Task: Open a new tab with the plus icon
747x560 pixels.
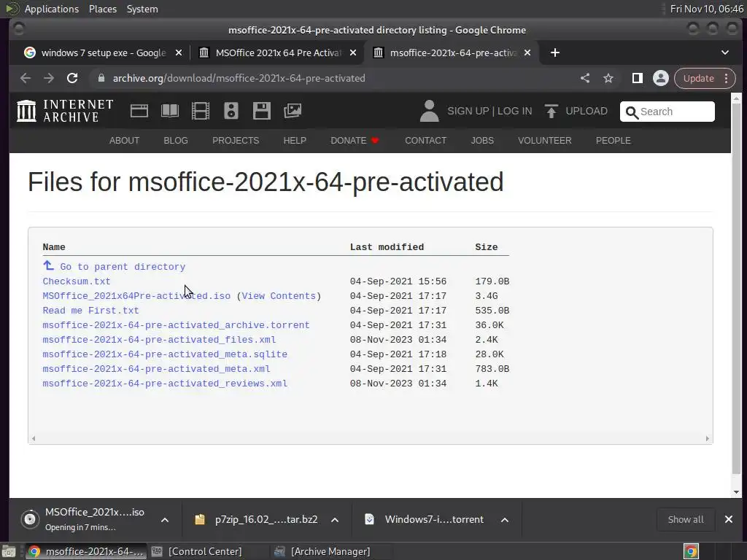Action: [x=555, y=52]
